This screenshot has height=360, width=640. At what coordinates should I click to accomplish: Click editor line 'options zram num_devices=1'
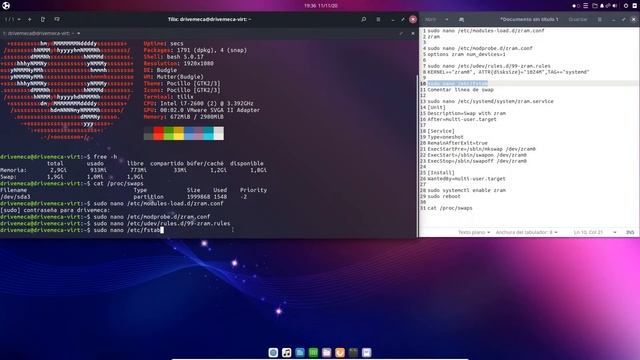click(467, 54)
